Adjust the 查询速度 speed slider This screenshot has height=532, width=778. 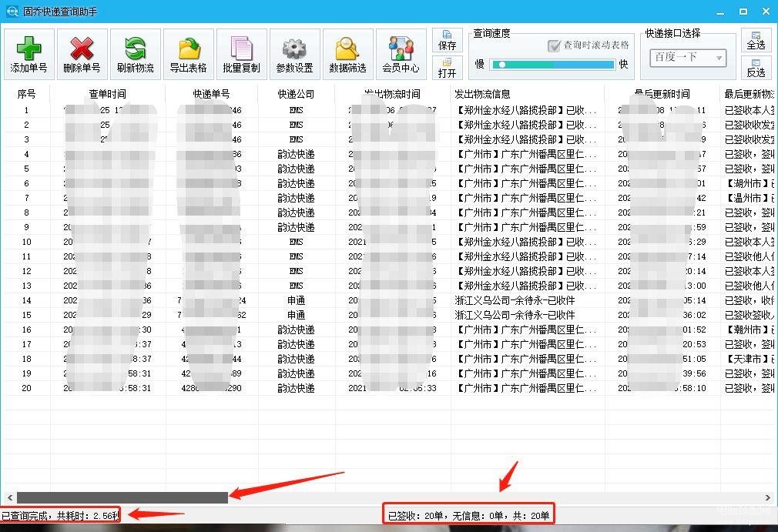pos(552,65)
